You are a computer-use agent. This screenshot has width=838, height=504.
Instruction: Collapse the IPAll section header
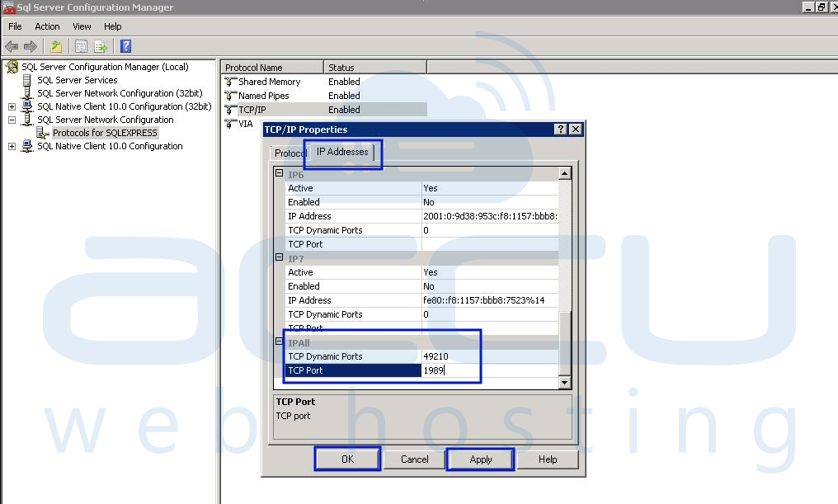280,341
